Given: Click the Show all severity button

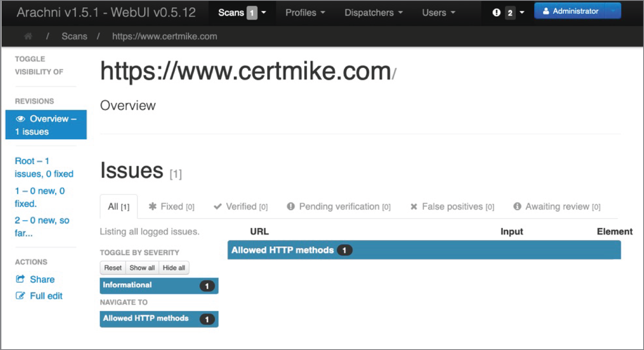Looking at the screenshot, I should pos(142,268).
